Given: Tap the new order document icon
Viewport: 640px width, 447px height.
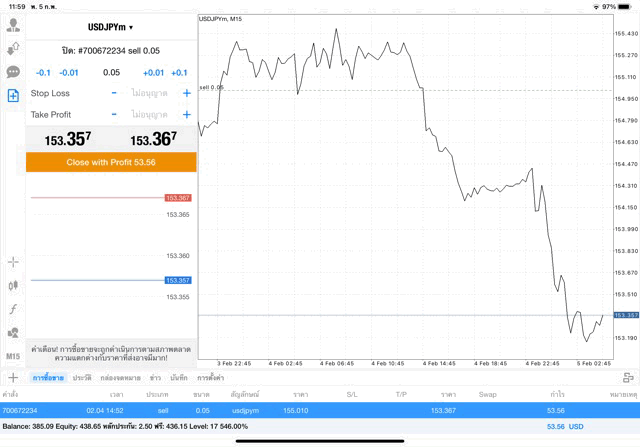Looking at the screenshot, I should click(13, 95).
